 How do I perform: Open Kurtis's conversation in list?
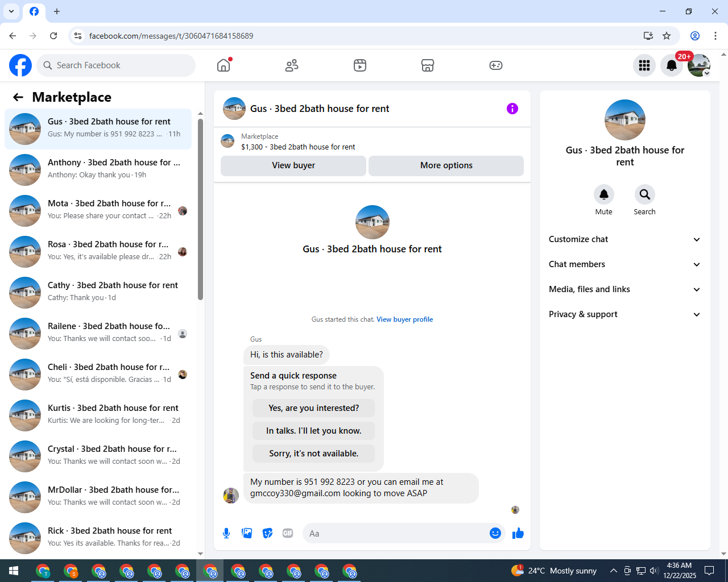pos(98,415)
